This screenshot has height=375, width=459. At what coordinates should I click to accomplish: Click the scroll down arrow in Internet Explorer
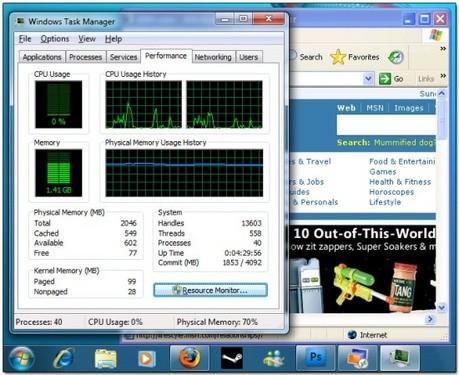coord(442,307)
